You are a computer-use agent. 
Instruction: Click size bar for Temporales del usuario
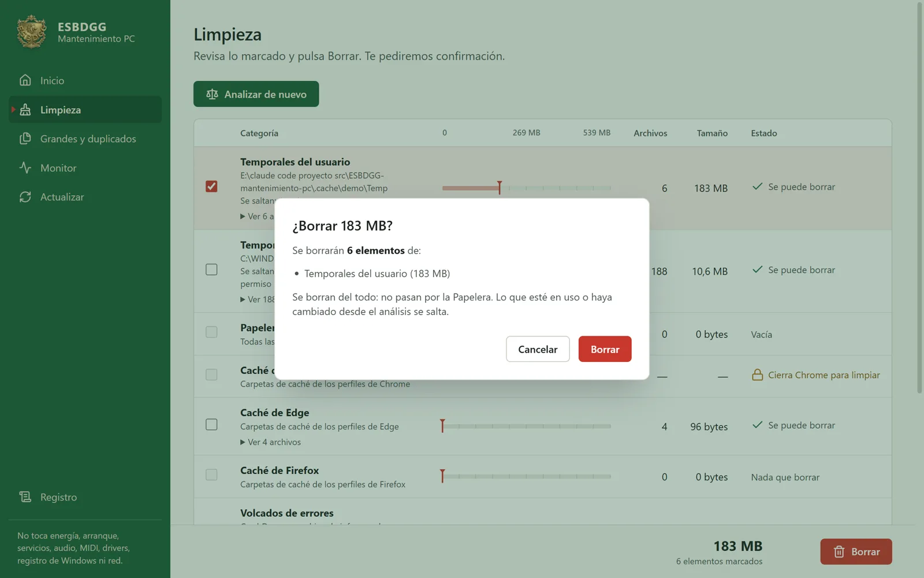[526, 188]
